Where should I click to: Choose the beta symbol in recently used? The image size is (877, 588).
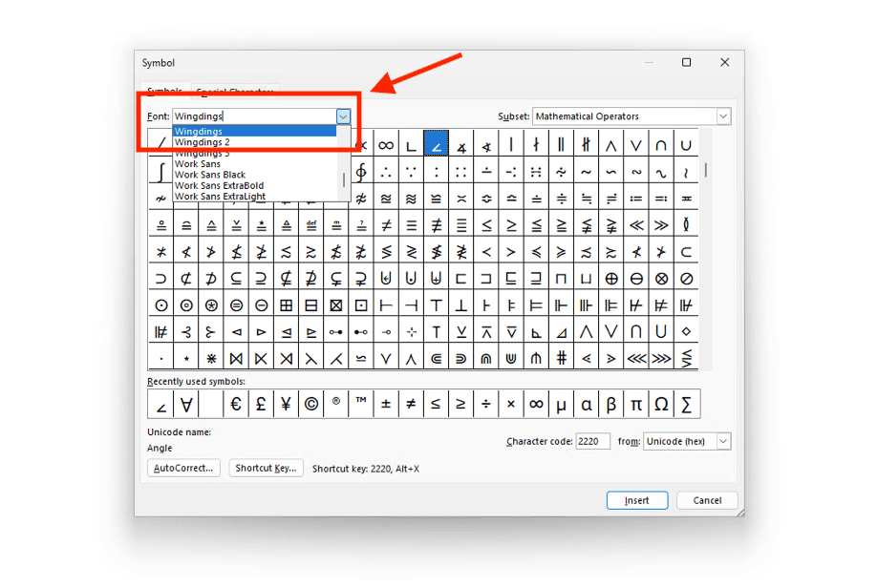tap(611, 404)
